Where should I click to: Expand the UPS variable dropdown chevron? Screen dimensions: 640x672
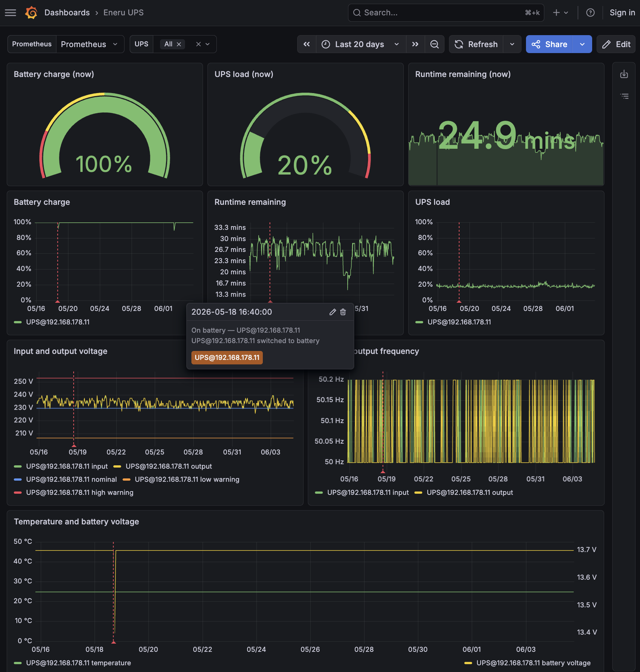[208, 44]
